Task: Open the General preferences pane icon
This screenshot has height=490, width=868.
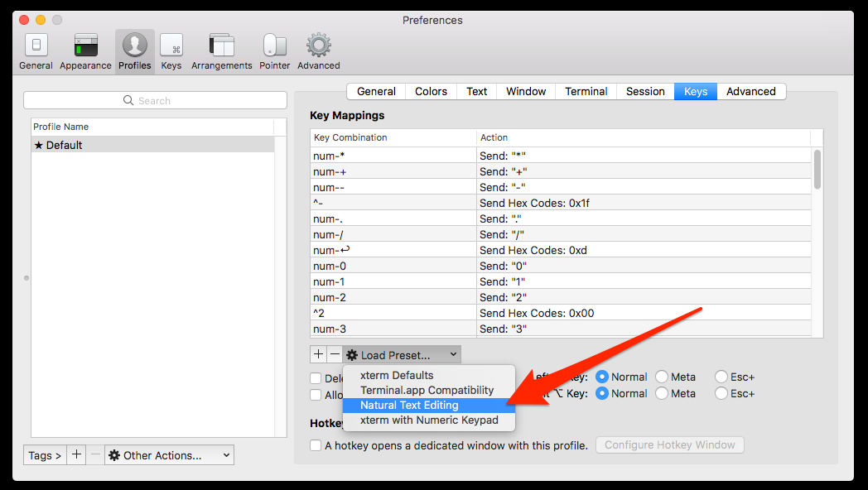Action: pyautogui.click(x=36, y=51)
